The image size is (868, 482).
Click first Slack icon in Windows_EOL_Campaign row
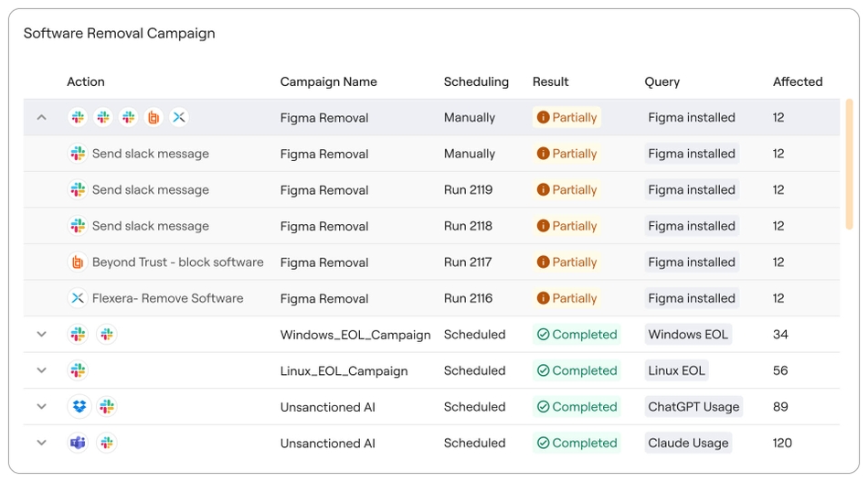point(78,335)
